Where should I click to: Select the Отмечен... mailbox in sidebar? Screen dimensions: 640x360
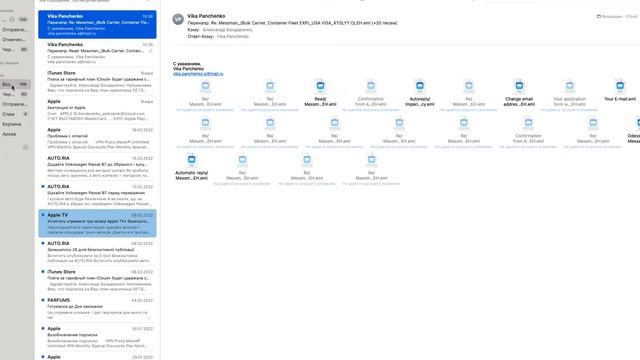(14, 40)
